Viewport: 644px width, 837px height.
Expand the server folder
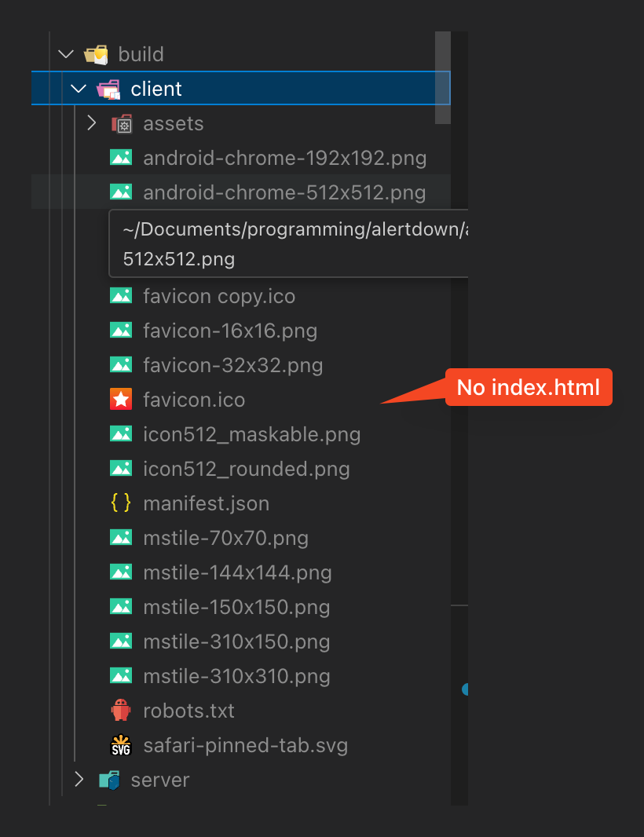[x=79, y=780]
